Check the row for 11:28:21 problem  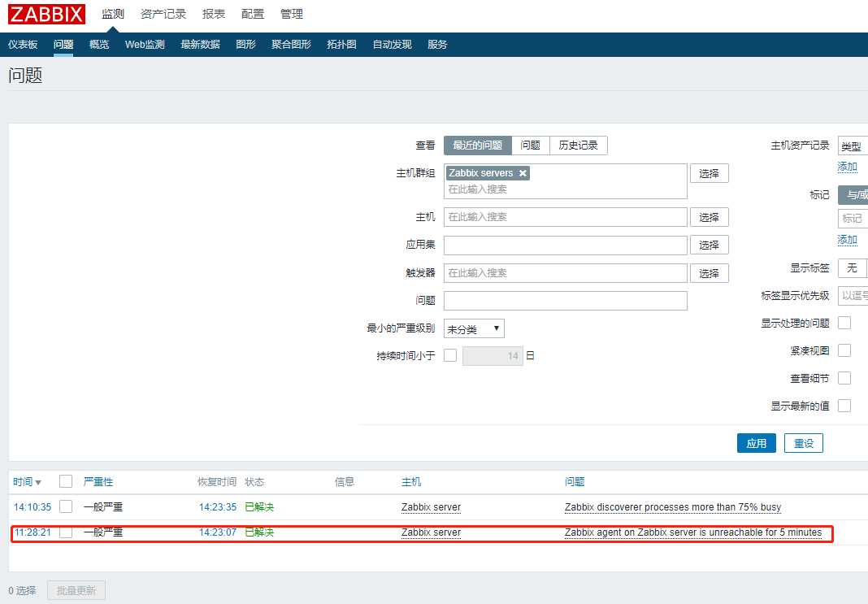[66, 532]
